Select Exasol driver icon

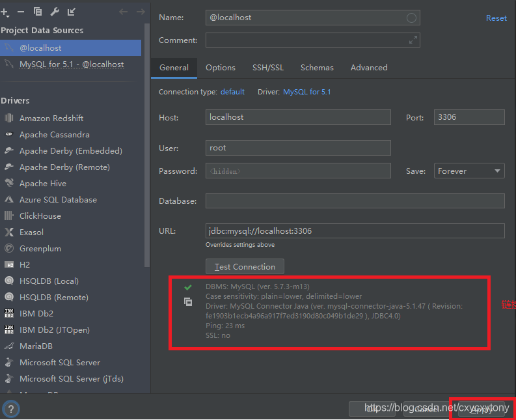9,232
